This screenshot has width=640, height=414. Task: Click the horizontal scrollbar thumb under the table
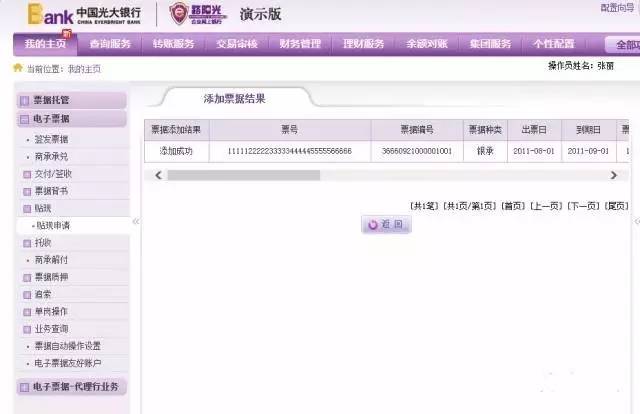point(244,175)
